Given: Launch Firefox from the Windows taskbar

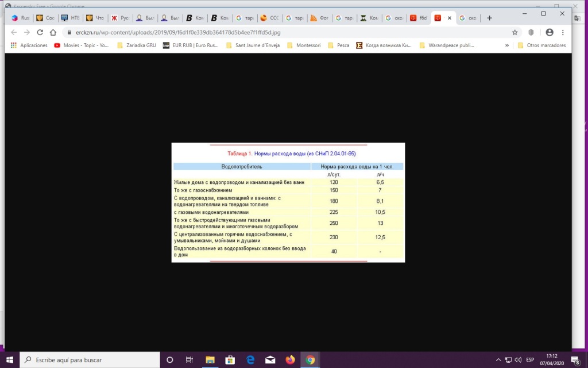Looking at the screenshot, I should click(290, 360).
